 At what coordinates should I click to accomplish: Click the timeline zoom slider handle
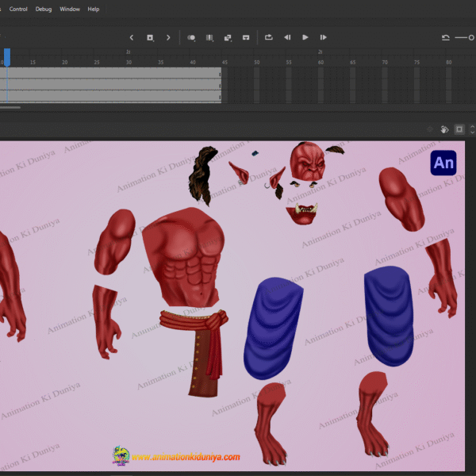click(471, 37)
